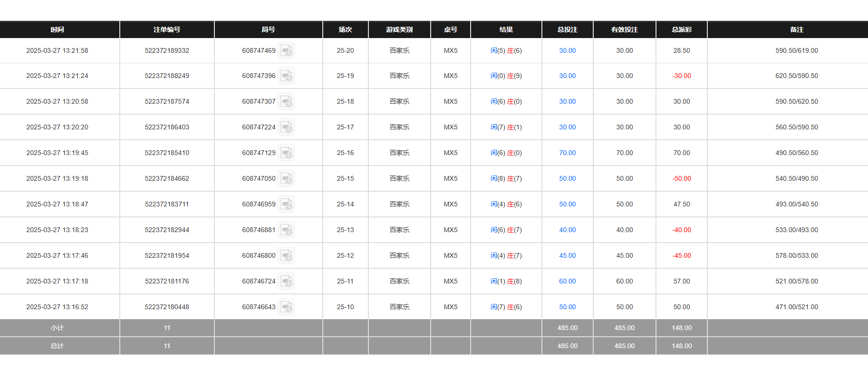Screen dimensions: 868x371
Task: Open the 45.00 total bet link
Action: (567, 256)
